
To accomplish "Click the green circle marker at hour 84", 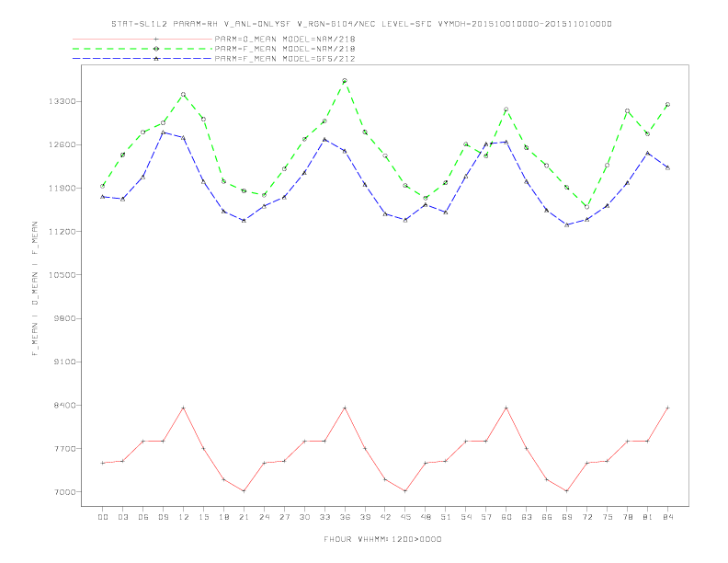I will [667, 105].
